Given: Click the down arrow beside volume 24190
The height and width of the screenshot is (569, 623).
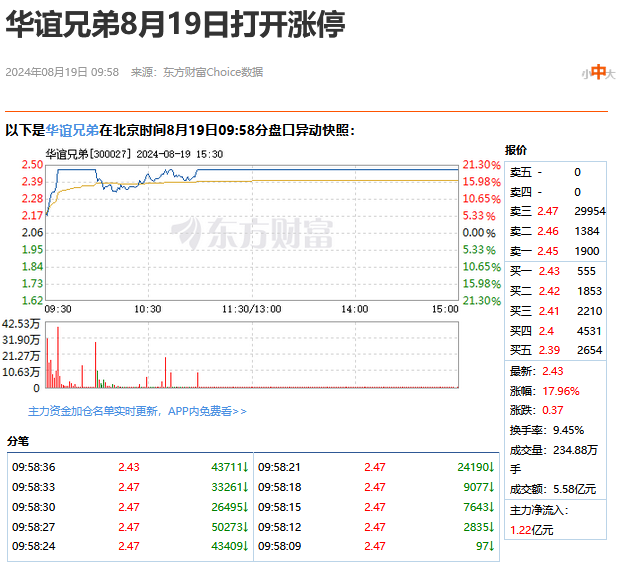Looking at the screenshot, I should (x=491, y=467).
